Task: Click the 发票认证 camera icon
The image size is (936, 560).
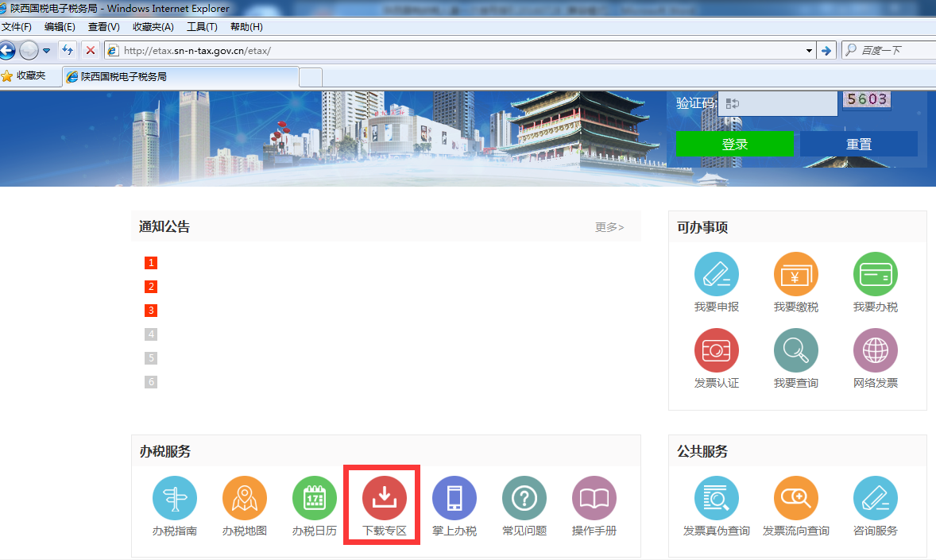Action: point(716,350)
